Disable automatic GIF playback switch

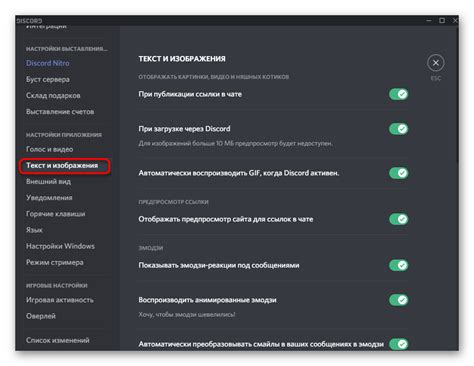click(399, 173)
